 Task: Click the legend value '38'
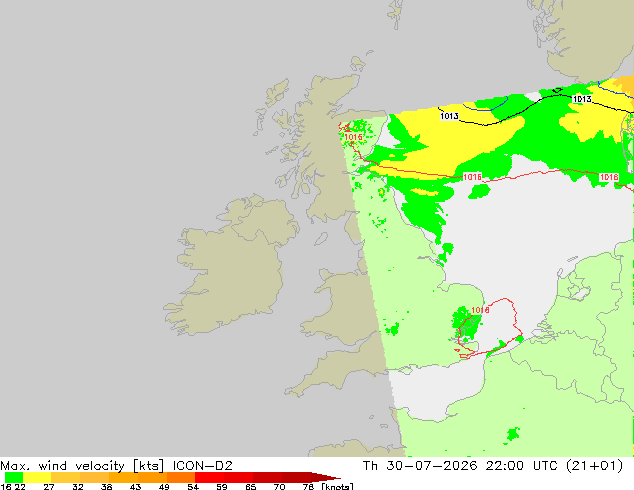point(106,487)
